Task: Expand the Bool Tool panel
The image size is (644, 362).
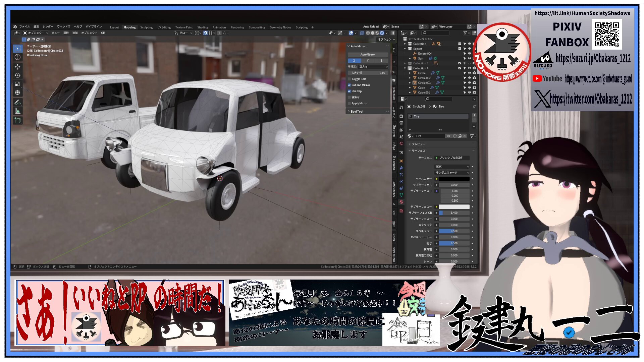Action: pyautogui.click(x=368, y=112)
